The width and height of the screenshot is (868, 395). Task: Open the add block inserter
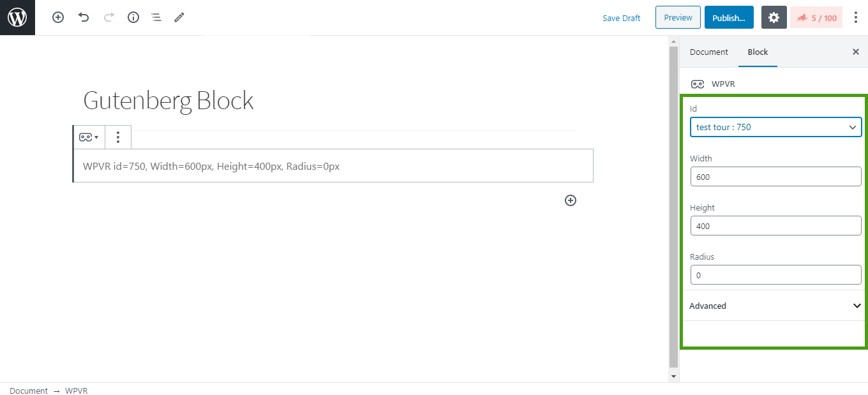58,18
